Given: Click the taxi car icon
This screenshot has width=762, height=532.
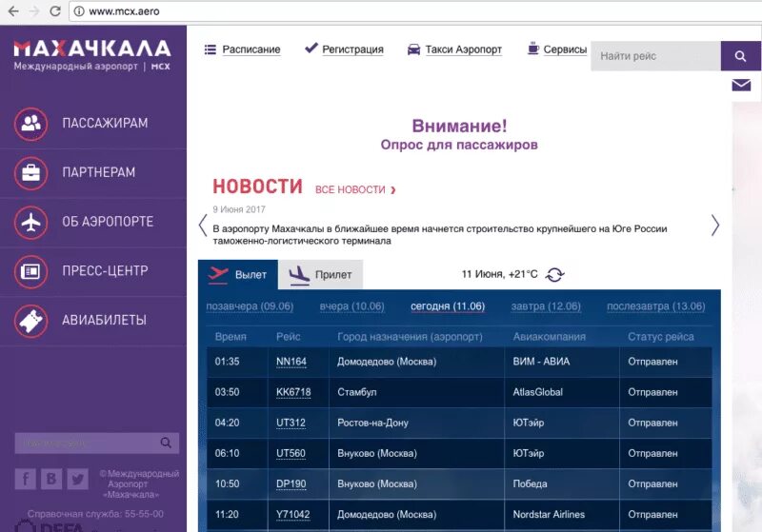Looking at the screenshot, I should (x=413, y=49).
